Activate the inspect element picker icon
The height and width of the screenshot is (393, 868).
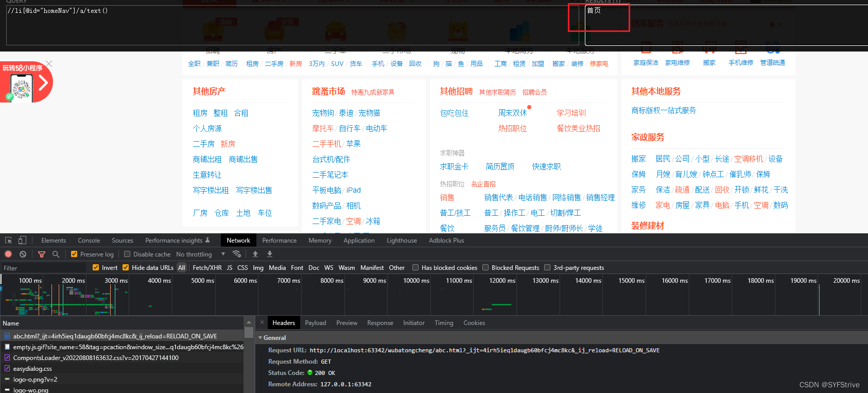coord(8,241)
